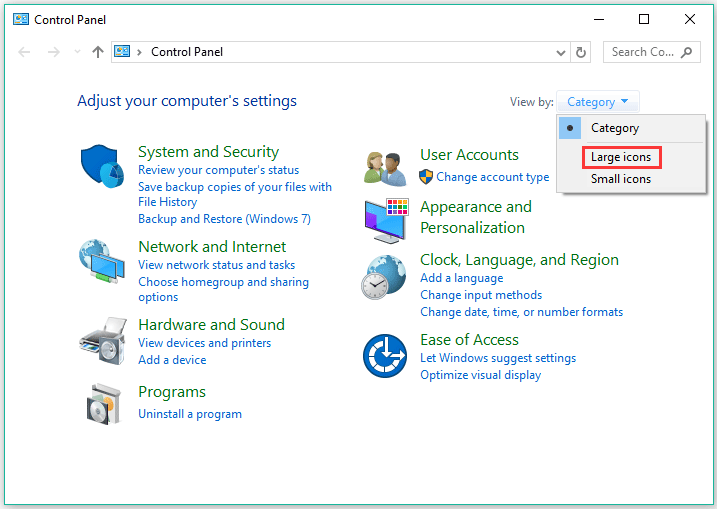Screen dimensions: 717x509
Task: Close the Control Panel window
Action: 690,19
